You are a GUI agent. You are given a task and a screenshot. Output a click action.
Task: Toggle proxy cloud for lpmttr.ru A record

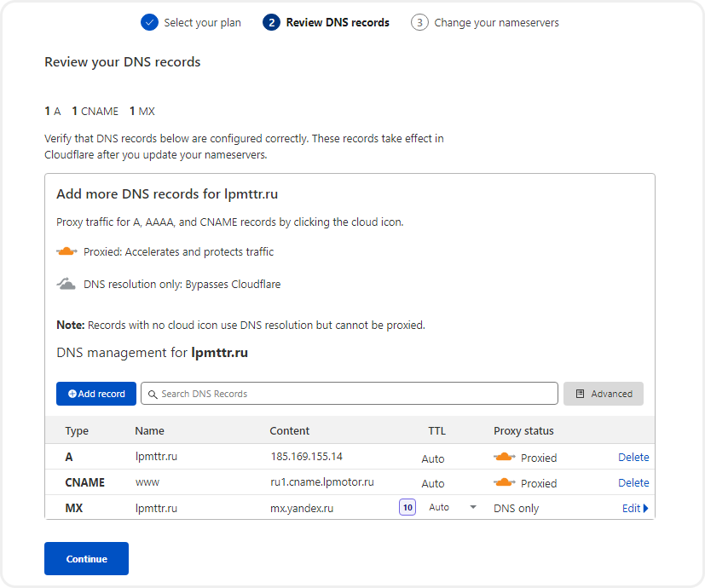[505, 457]
